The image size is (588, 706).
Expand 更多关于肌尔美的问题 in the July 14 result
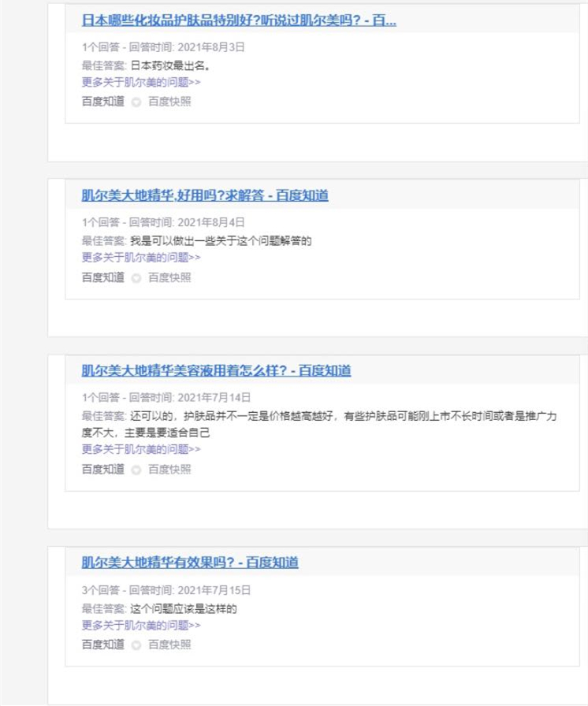[141, 449]
